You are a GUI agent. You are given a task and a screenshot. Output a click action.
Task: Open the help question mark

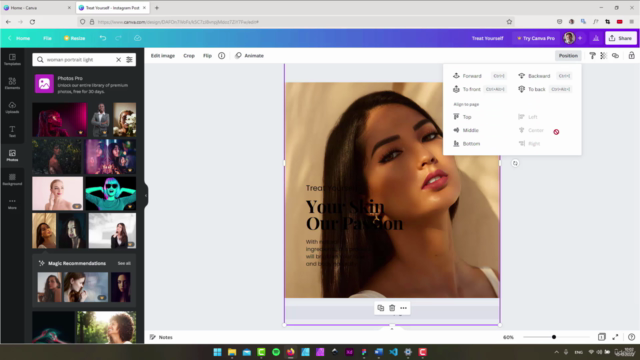tap(631, 337)
